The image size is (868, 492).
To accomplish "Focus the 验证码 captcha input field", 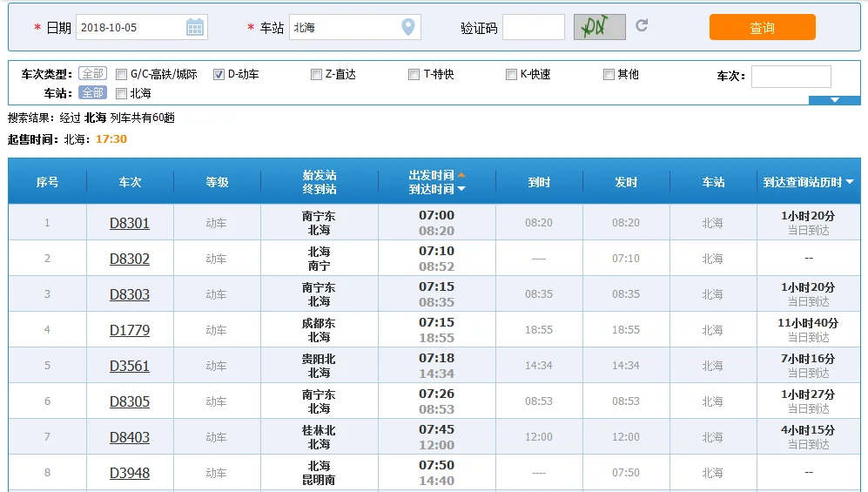I will (x=534, y=27).
